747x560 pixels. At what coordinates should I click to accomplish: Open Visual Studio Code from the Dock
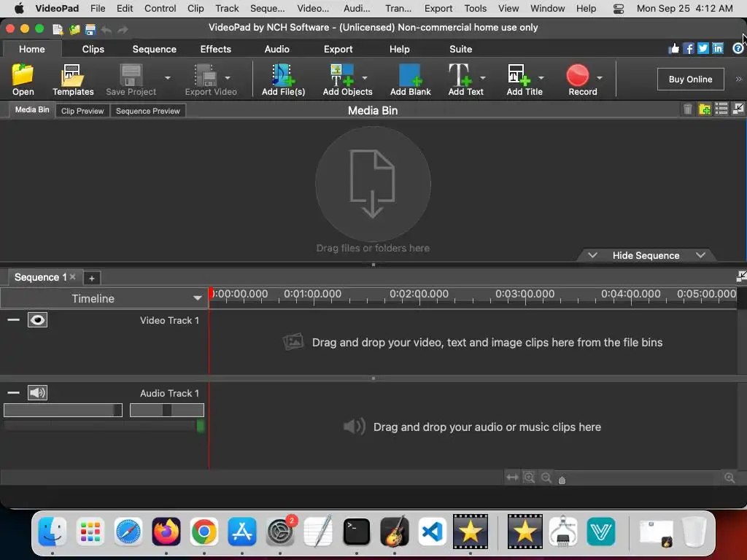[433, 531]
